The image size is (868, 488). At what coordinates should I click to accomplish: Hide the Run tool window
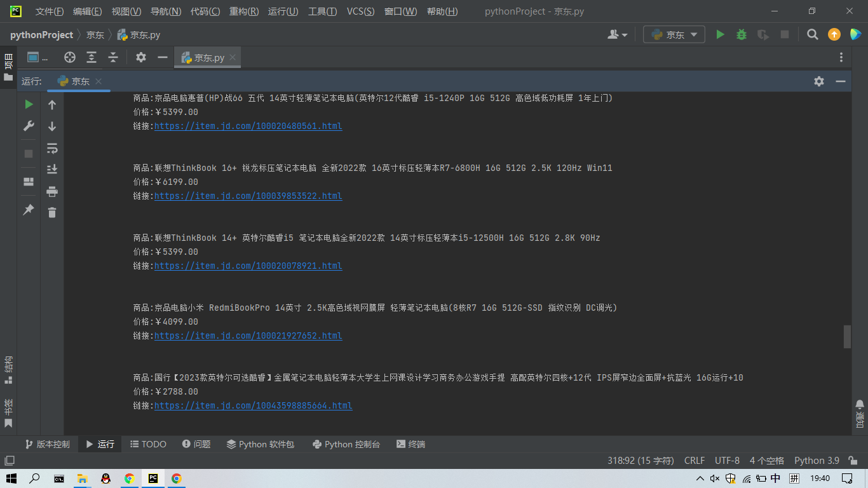tap(841, 81)
